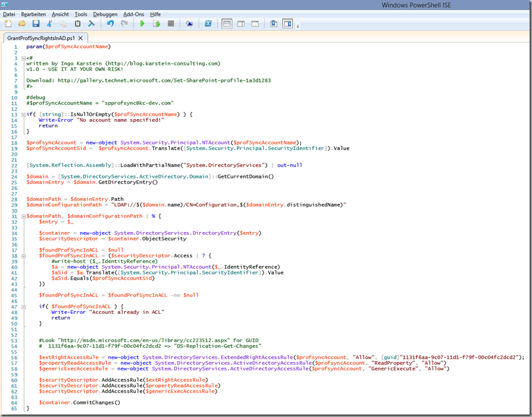Open the Add-Ons menu

[134, 14]
